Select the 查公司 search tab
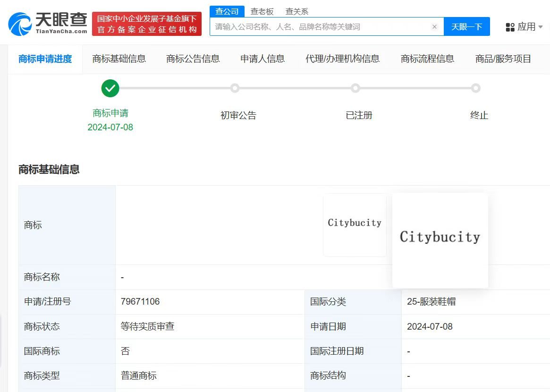 pyautogui.click(x=227, y=11)
